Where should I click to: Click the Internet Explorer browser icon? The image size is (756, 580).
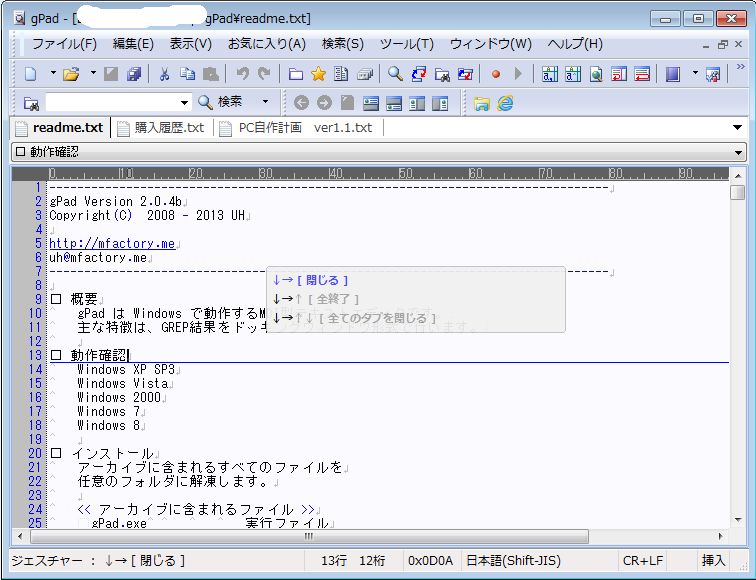(505, 103)
